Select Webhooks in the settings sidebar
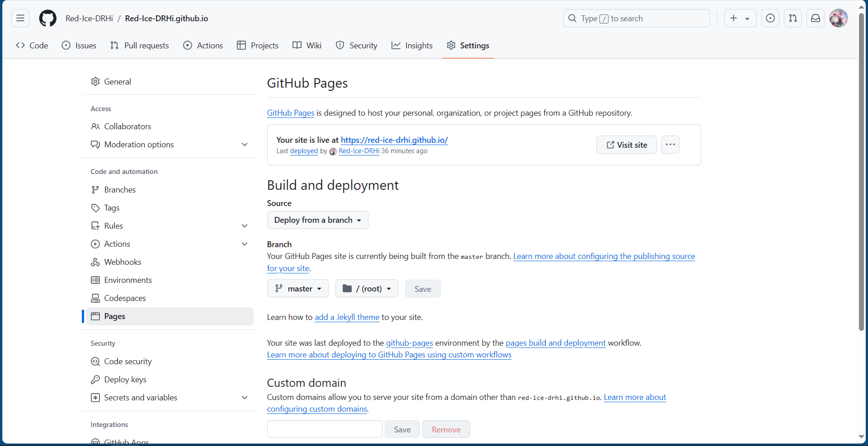 click(123, 262)
